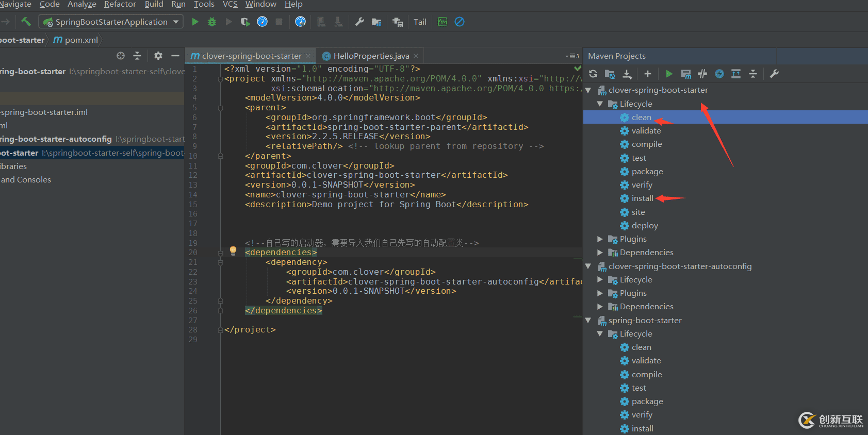This screenshot has height=435, width=868.
Task: Expand Lifecycle under clover-spring-boot-starter-autoconfig
Action: coord(600,280)
